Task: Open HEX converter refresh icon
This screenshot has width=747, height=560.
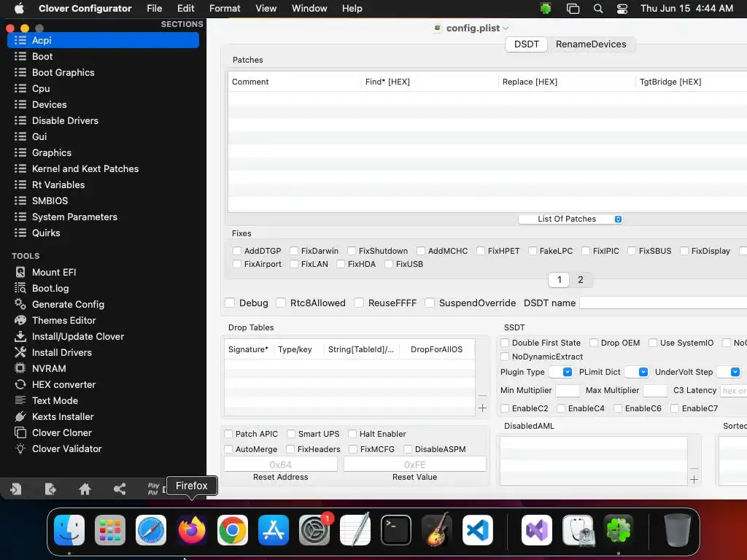Action: 20,384
